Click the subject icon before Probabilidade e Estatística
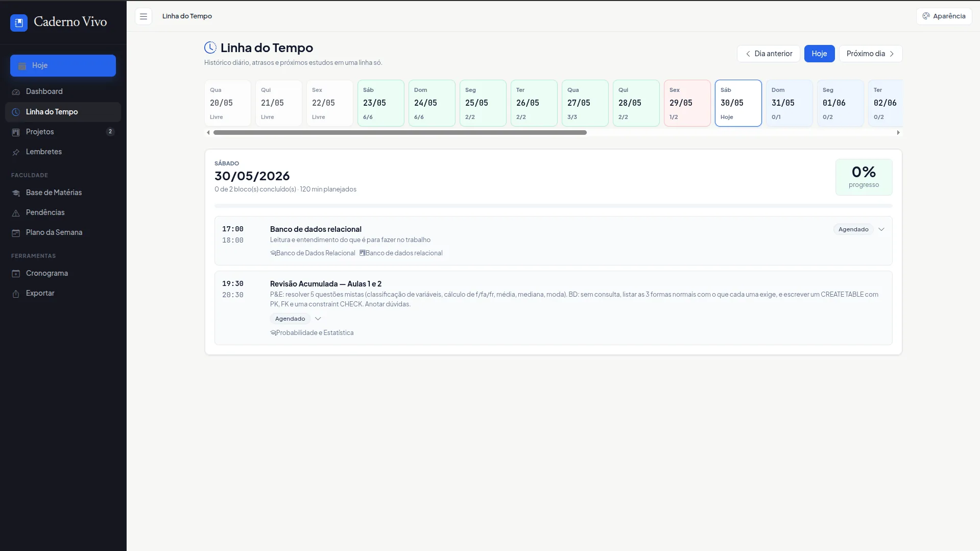 tap(273, 333)
